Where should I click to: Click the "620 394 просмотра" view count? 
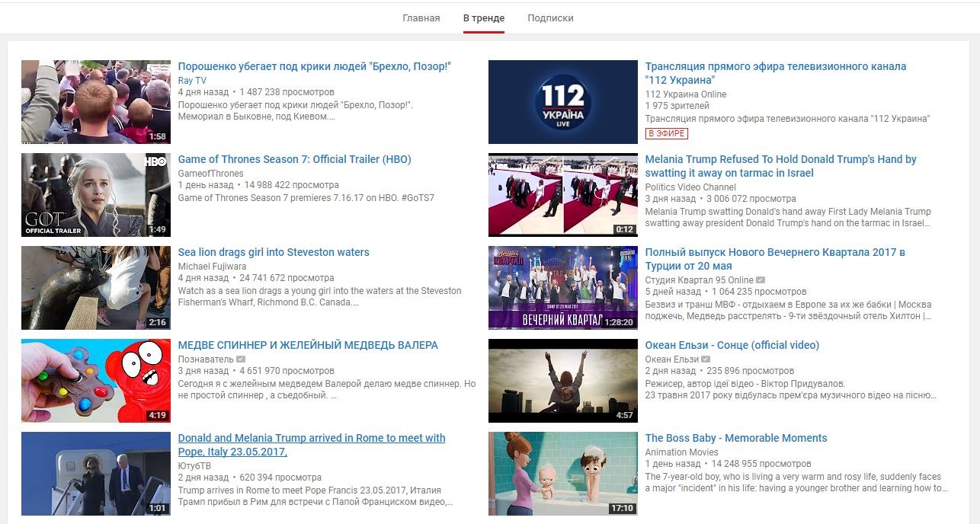[280, 478]
